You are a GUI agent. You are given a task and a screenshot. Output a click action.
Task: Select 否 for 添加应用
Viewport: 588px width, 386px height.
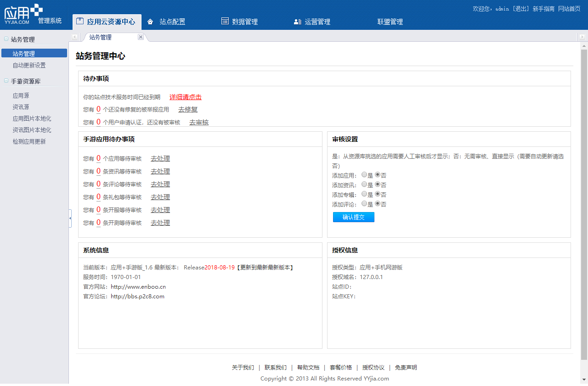(378, 175)
